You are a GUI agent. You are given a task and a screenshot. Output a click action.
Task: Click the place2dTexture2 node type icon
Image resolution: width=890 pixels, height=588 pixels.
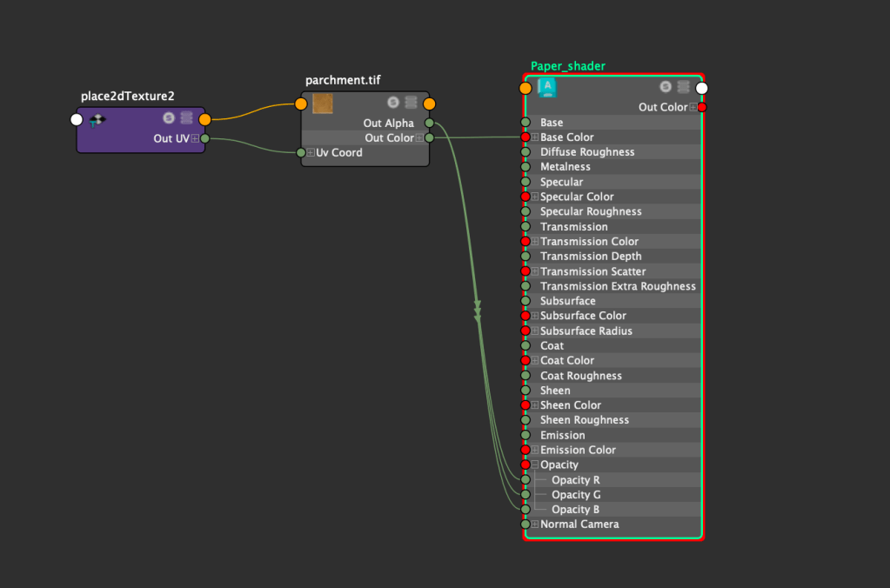click(x=97, y=120)
